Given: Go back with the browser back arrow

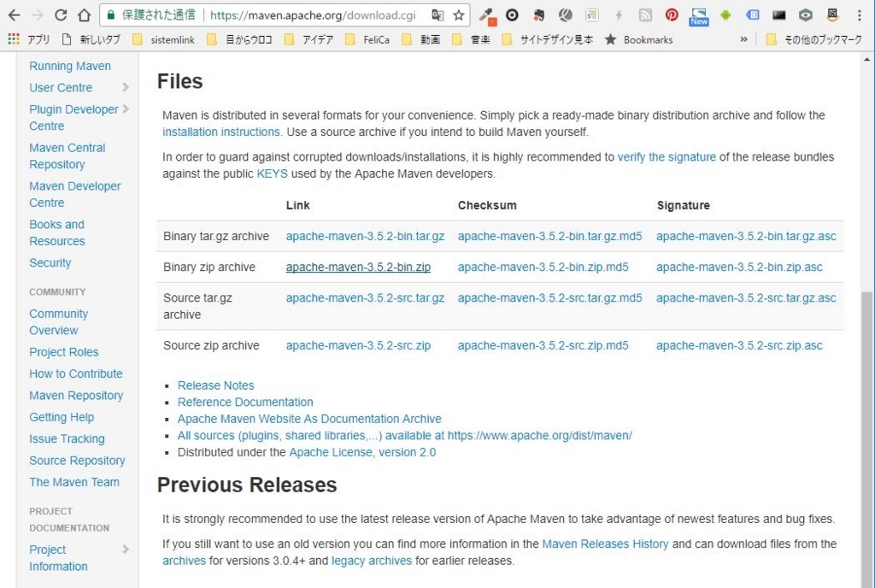Looking at the screenshot, I should [14, 15].
